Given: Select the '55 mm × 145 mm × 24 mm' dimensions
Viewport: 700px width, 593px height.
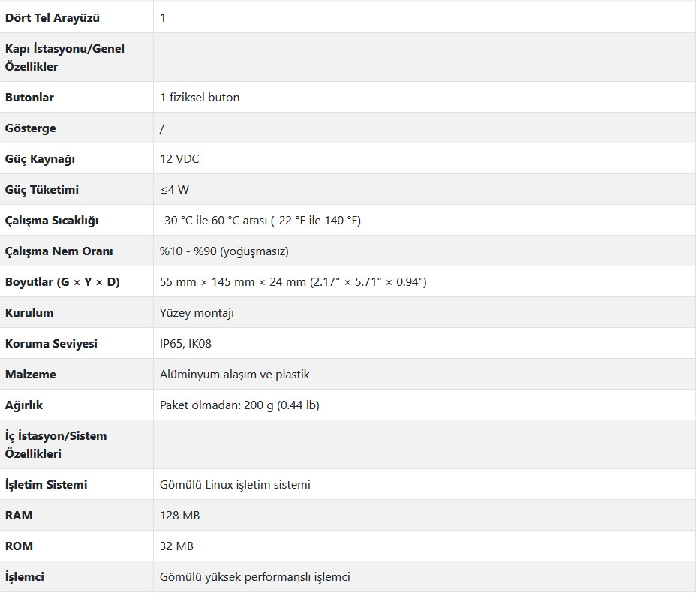Looking at the screenshot, I should [233, 282].
